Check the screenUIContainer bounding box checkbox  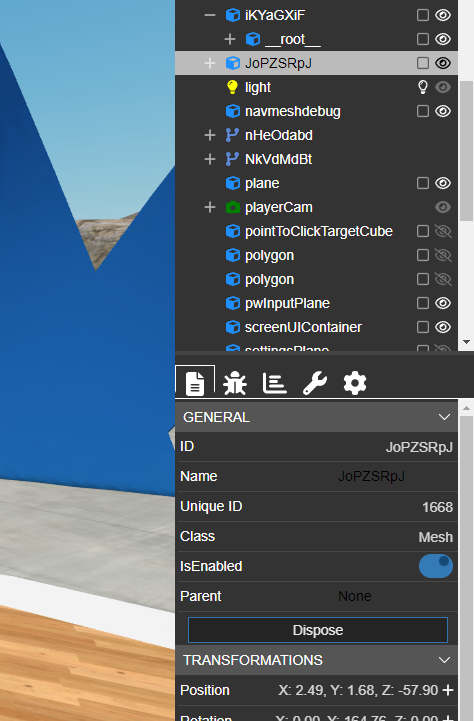(423, 327)
